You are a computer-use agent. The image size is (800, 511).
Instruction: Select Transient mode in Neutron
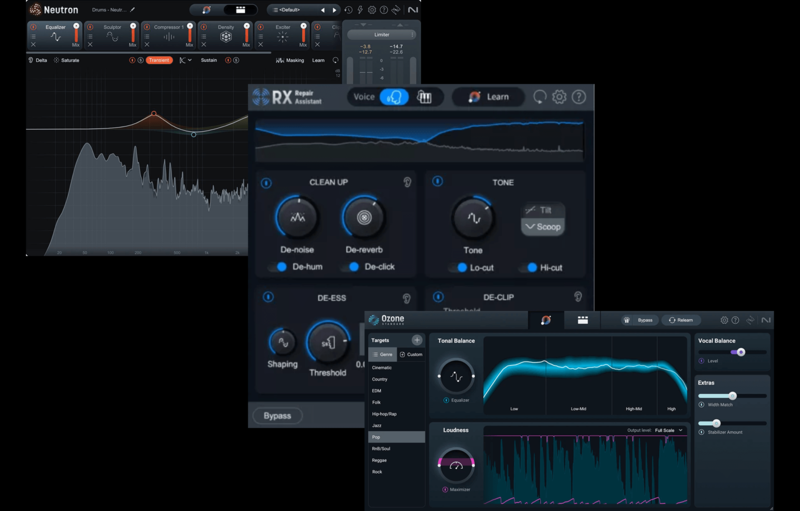tap(159, 60)
